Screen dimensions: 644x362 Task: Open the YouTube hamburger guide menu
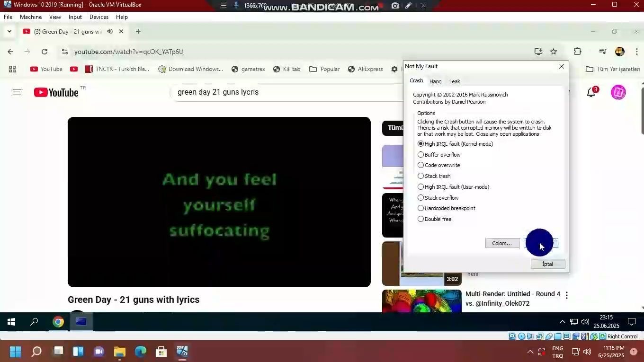17,92
